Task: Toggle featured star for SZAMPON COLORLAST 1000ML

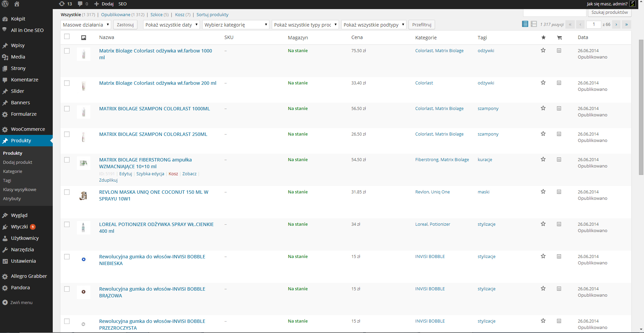Action: point(543,108)
